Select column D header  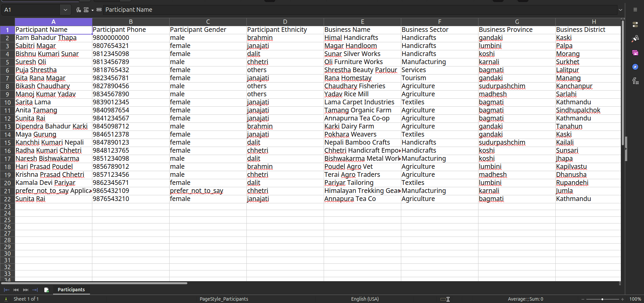coord(285,22)
